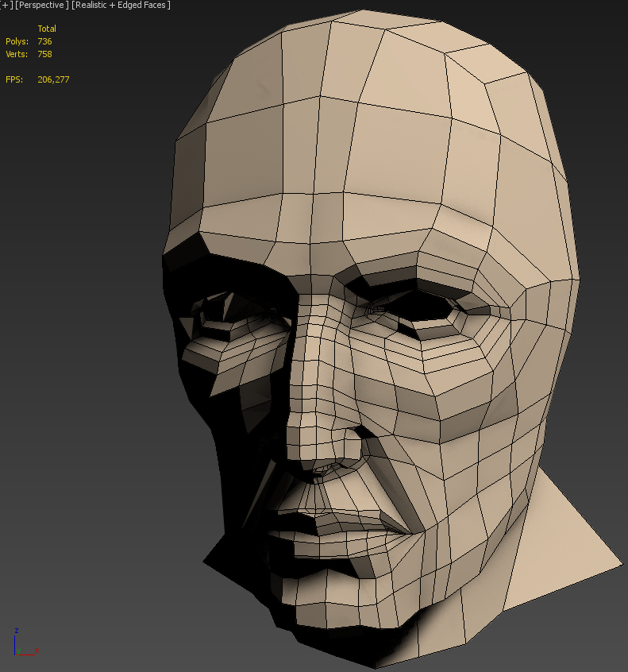The height and width of the screenshot is (672, 628).
Task: Click the 'Verts:' statistics label
Action: coord(17,55)
